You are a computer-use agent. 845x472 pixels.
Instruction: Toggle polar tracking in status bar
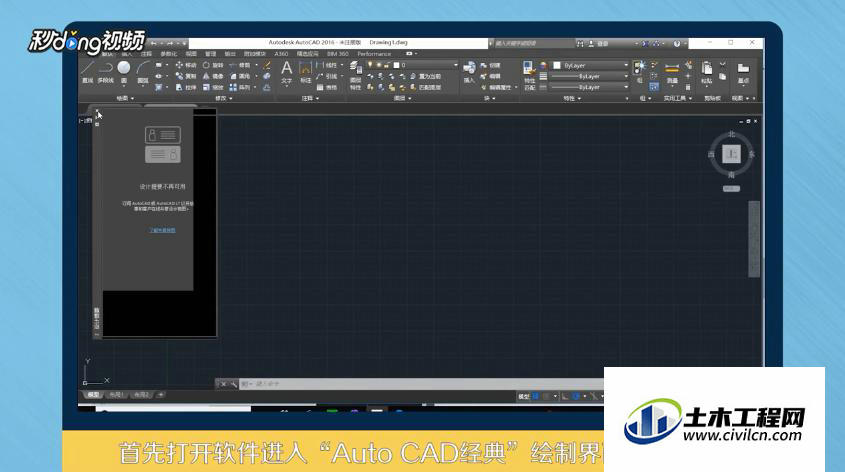[x=576, y=396]
